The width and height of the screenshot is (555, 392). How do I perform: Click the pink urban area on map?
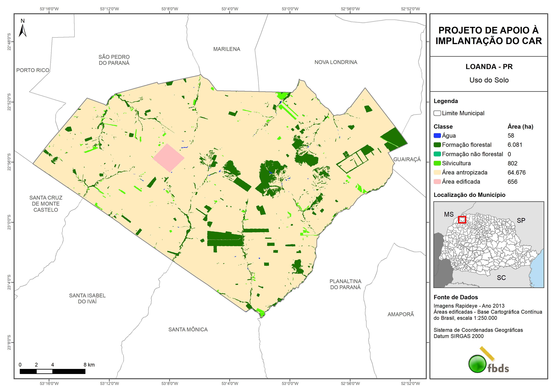click(x=168, y=158)
